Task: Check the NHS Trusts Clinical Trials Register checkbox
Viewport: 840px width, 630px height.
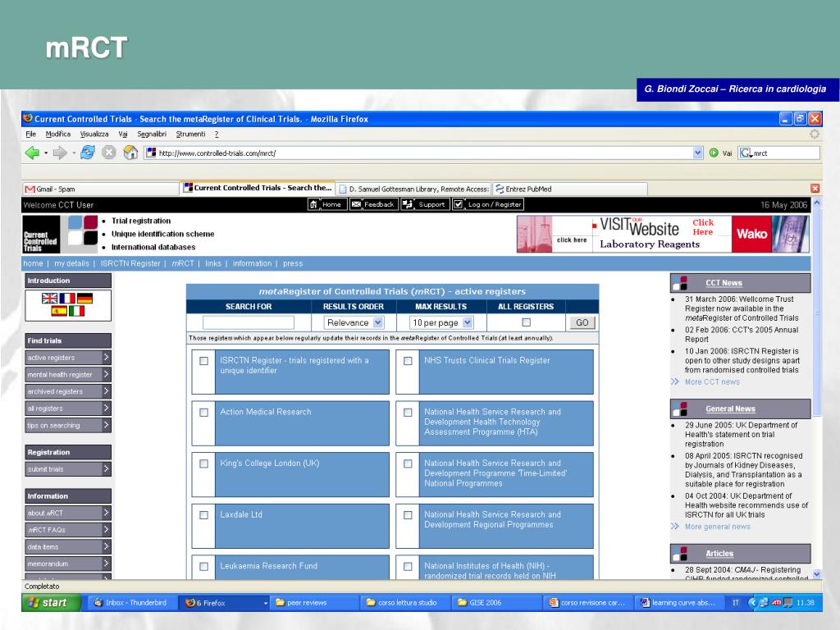Action: click(408, 361)
